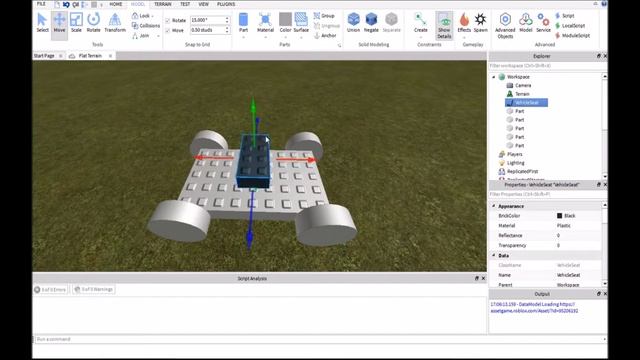
Task: Insert a new Script
Action: point(564,16)
